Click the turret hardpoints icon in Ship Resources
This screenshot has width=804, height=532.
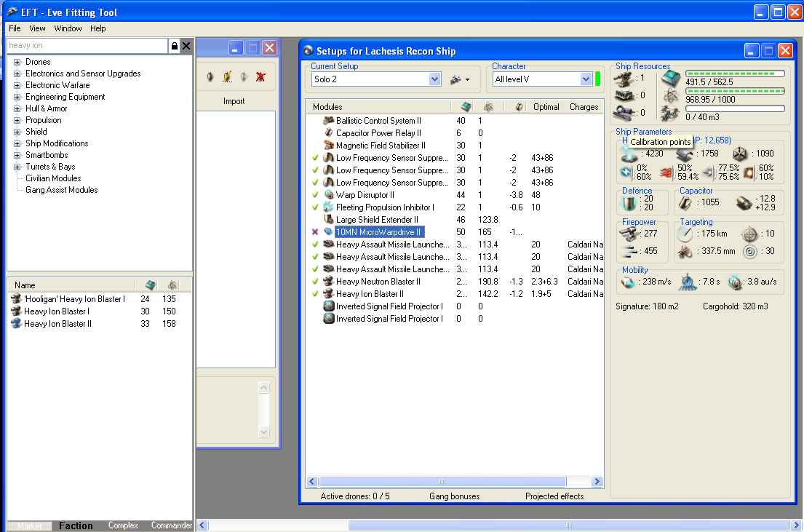coord(624,79)
